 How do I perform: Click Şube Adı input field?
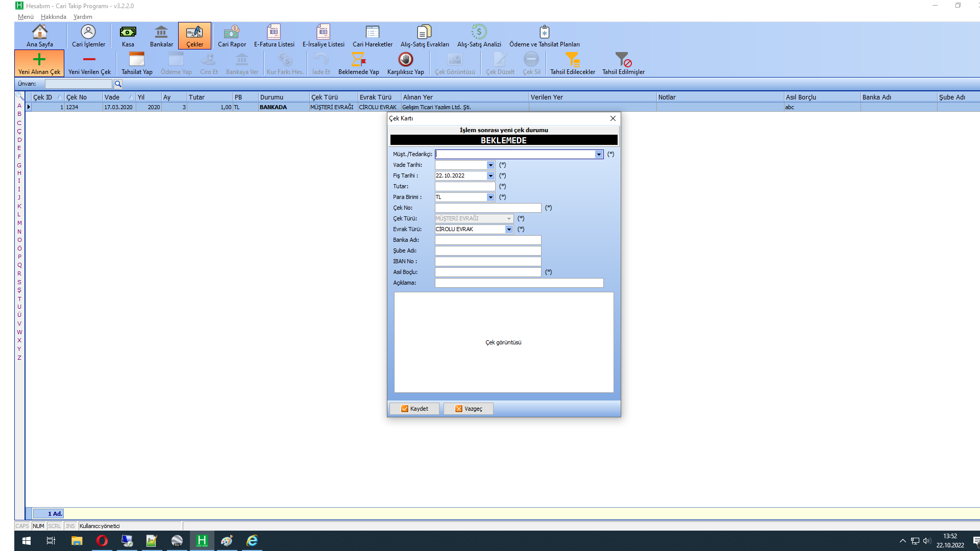488,251
